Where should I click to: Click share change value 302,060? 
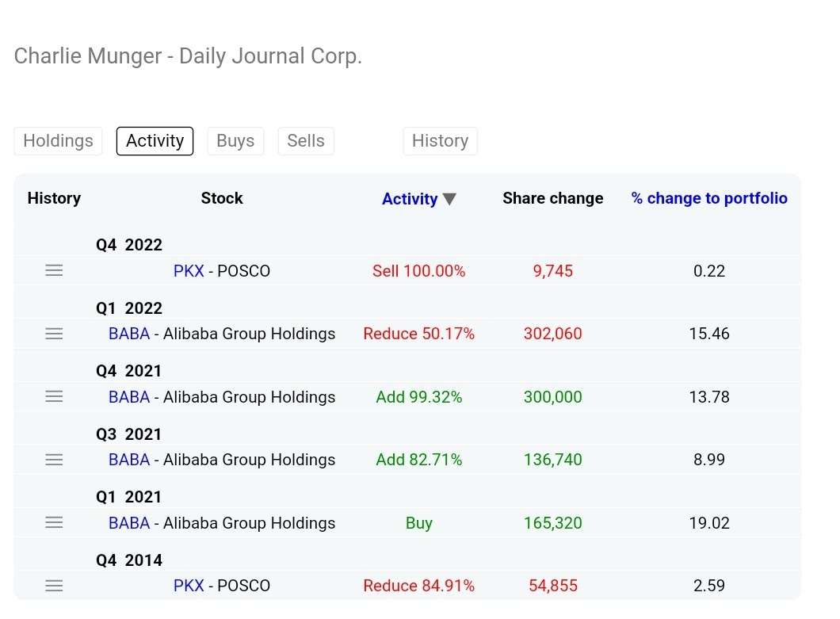pyautogui.click(x=553, y=334)
